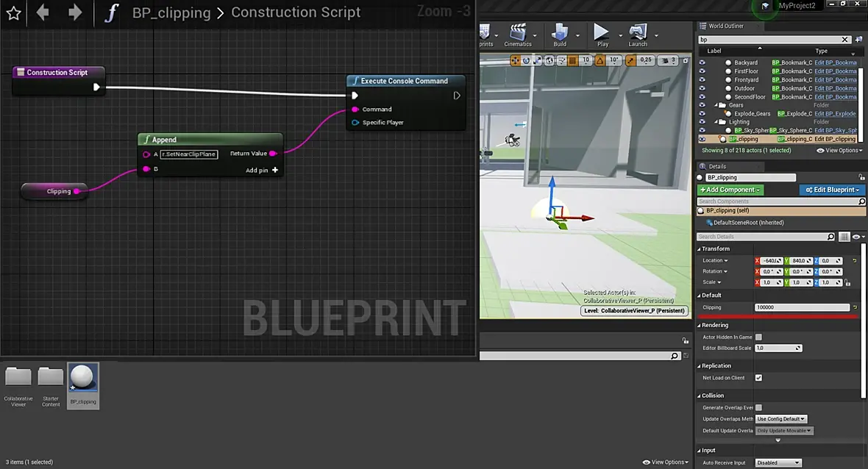Open property matrix grid icon in Details
Viewport: 868px width, 469px height.
[844, 237]
